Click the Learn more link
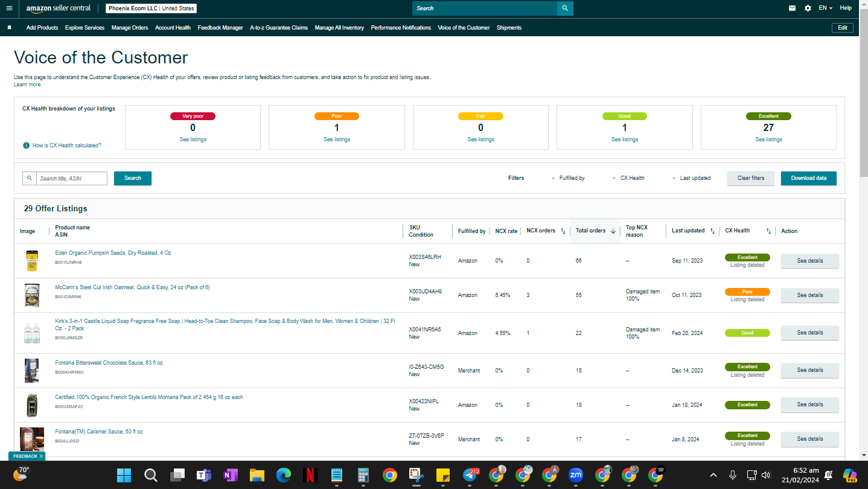This screenshot has height=489, width=868. tap(27, 85)
